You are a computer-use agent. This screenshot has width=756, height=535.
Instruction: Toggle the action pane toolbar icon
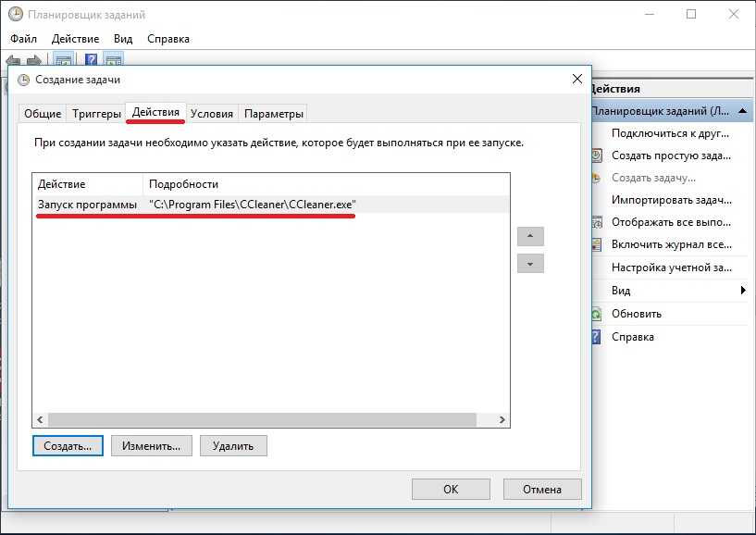(113, 59)
